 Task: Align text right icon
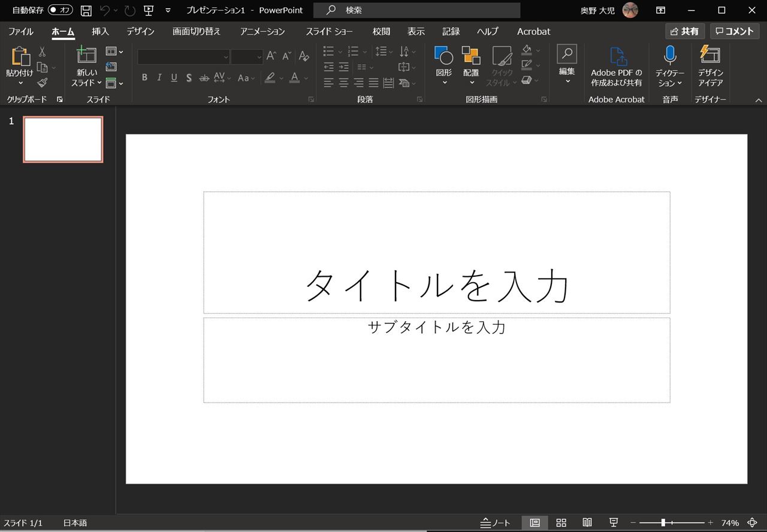(x=359, y=83)
